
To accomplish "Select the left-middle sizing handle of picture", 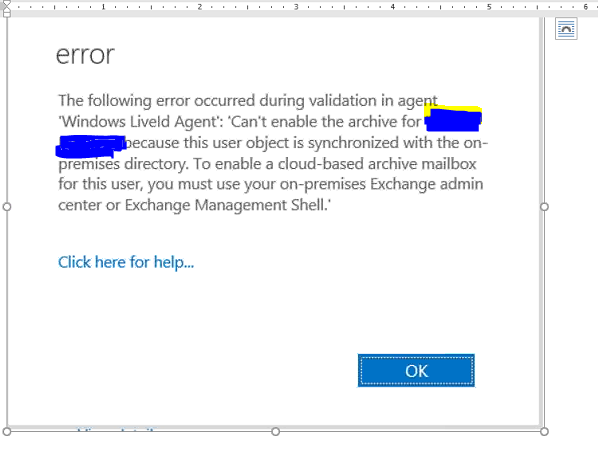I will click(6, 207).
